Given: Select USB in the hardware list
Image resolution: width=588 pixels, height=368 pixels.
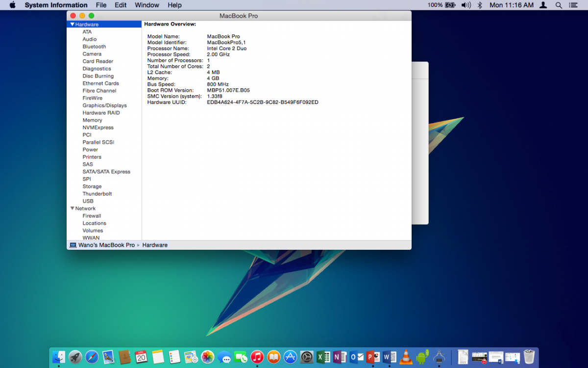Looking at the screenshot, I should click(x=88, y=201).
